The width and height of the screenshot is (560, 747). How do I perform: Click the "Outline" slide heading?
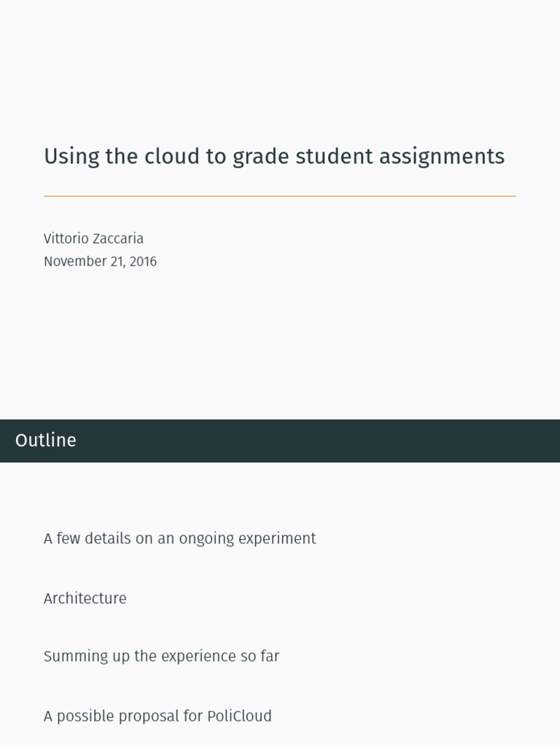pos(45,440)
